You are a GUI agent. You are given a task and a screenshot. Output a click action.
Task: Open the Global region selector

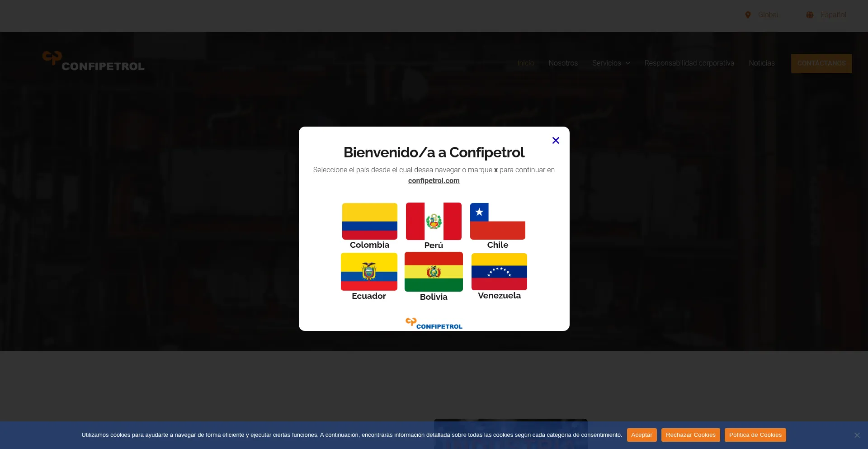768,15
